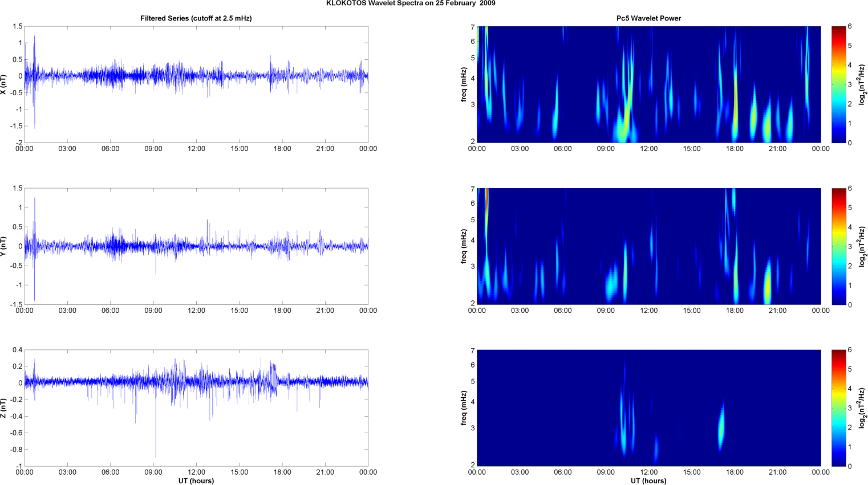This screenshot has height=485, width=868.
Task: Select the 'Filtered Series (cutoff at 2.5 mHz)' heading
Action: click(196, 18)
